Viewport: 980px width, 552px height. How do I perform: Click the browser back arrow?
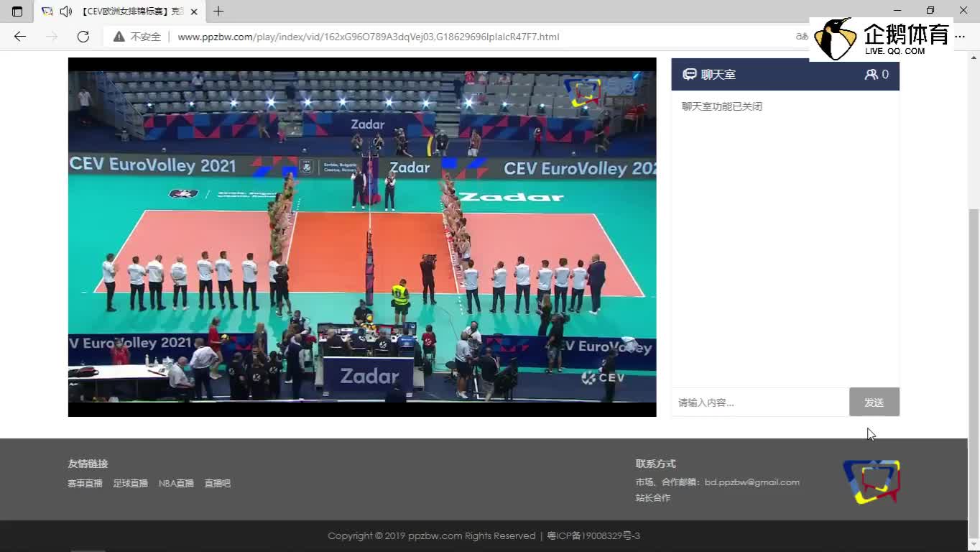20,37
